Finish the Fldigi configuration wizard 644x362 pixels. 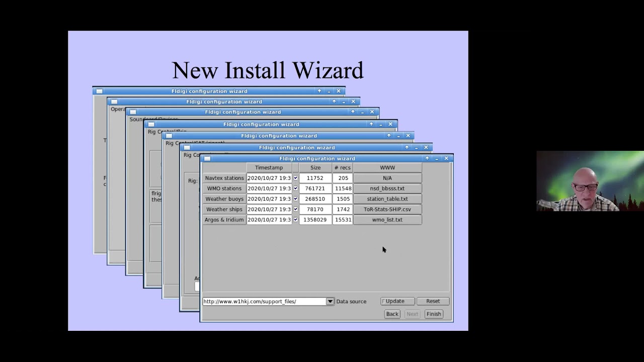[433, 314]
